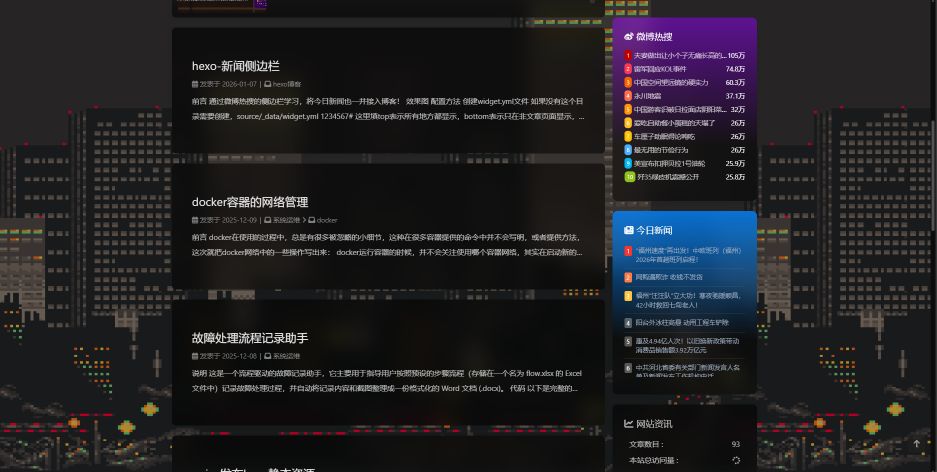Viewport: 937px width, 472px height.
Task: Click the 2025-12-08 publish date
Action: pyautogui.click(x=239, y=356)
